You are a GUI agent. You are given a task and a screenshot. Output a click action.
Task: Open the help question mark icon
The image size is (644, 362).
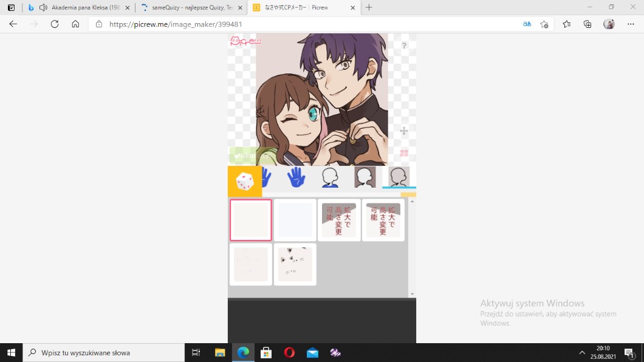point(404,46)
